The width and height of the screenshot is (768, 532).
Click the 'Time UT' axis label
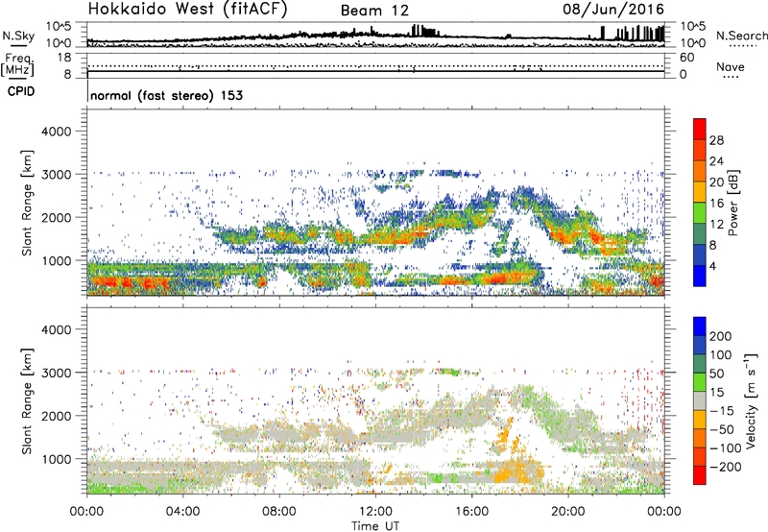pos(375,526)
